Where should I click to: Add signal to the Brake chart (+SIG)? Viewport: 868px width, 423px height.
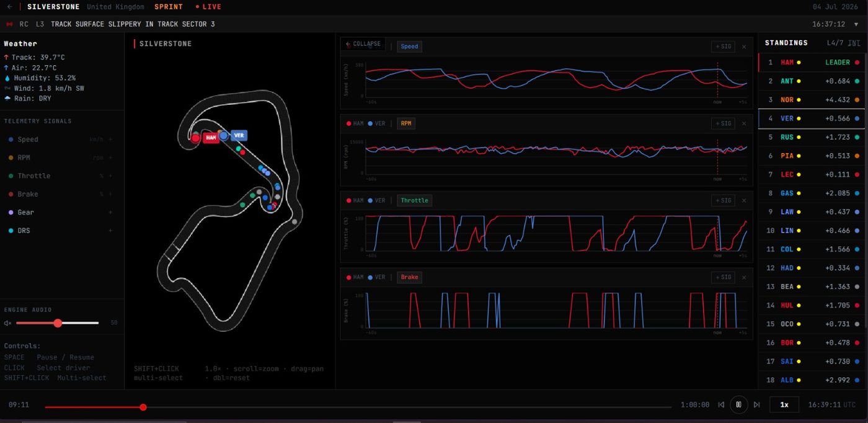click(723, 277)
